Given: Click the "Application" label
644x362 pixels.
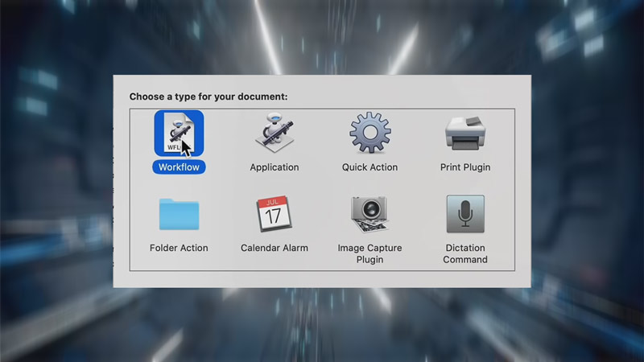Looking at the screenshot, I should (x=275, y=167).
